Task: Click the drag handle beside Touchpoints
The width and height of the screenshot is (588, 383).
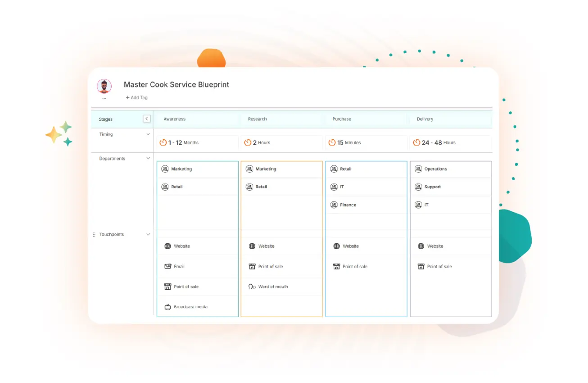Action: (x=94, y=235)
